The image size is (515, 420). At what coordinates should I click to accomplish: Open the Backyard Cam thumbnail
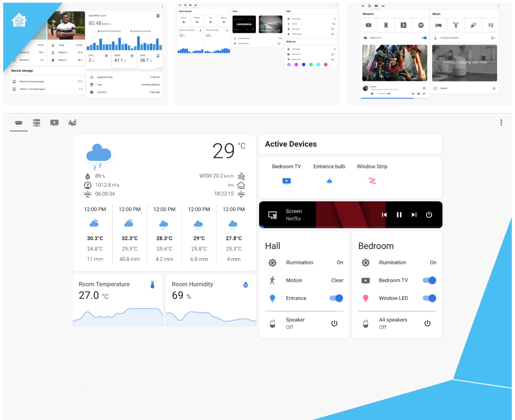pyautogui.click(x=270, y=24)
